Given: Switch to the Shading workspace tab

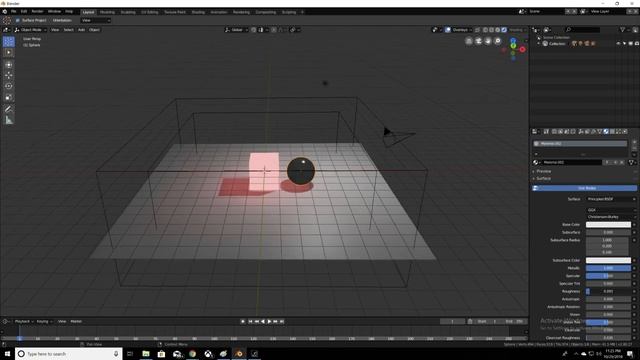Looking at the screenshot, I should point(198,12).
